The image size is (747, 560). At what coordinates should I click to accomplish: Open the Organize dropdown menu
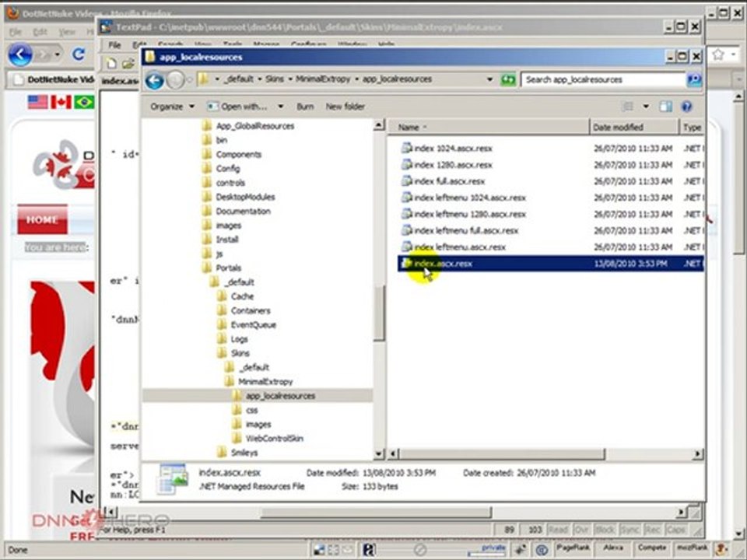(172, 107)
